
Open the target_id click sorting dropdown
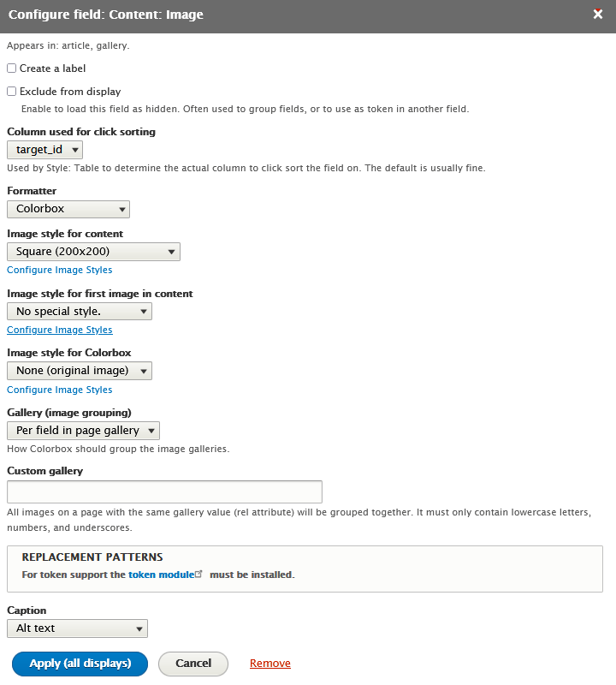click(x=45, y=150)
